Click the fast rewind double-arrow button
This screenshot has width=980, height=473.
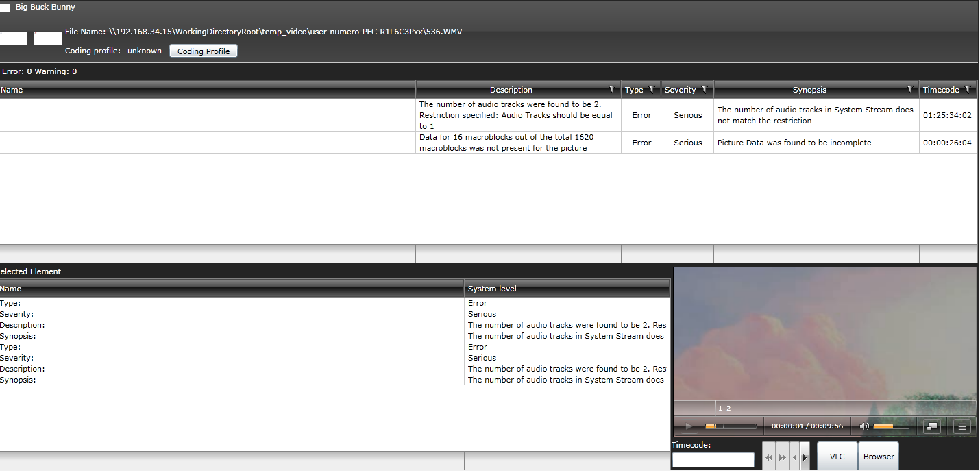click(769, 457)
